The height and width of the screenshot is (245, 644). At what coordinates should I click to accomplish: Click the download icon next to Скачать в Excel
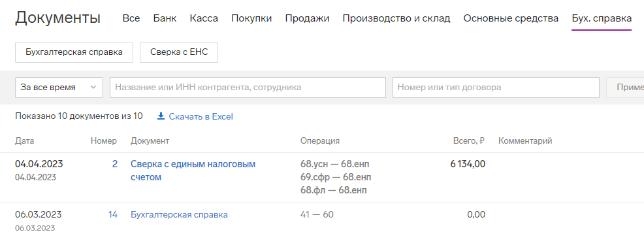click(x=161, y=116)
